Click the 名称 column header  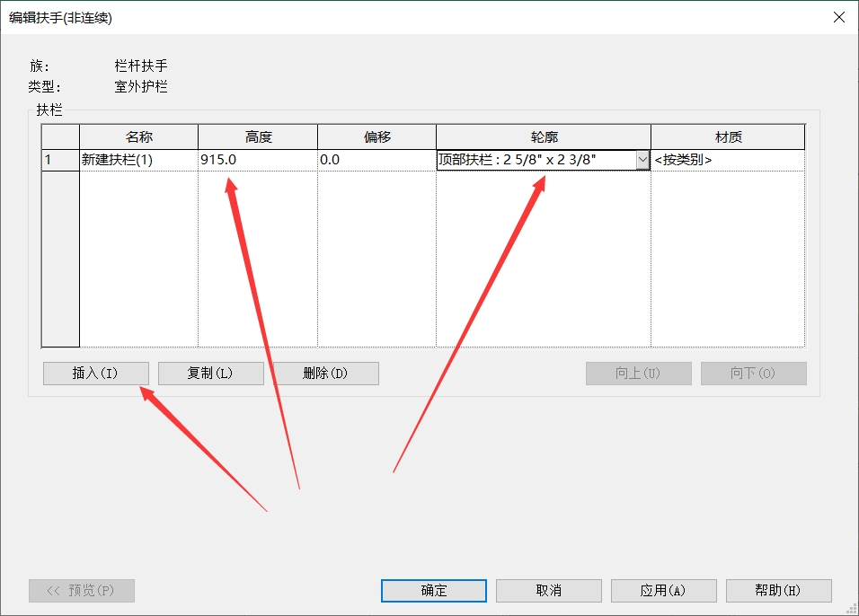(138, 137)
